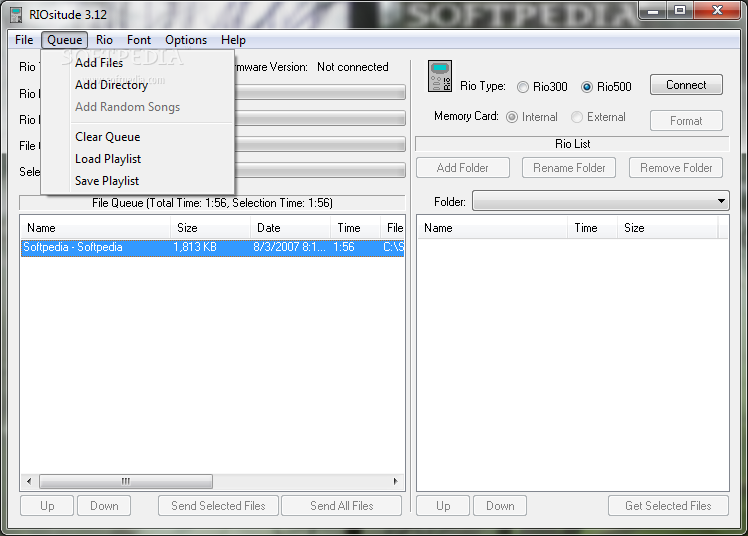The height and width of the screenshot is (536, 748).
Task: Open the Options menu
Action: pyautogui.click(x=186, y=40)
